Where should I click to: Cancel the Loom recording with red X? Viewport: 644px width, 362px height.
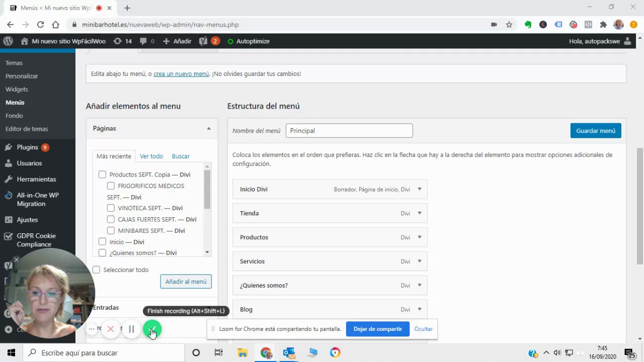click(111, 329)
